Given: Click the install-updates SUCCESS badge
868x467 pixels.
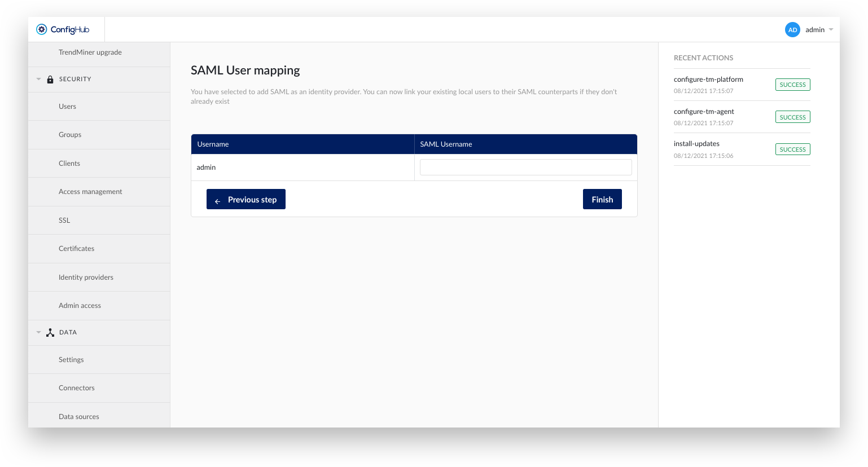Looking at the screenshot, I should click(x=792, y=149).
